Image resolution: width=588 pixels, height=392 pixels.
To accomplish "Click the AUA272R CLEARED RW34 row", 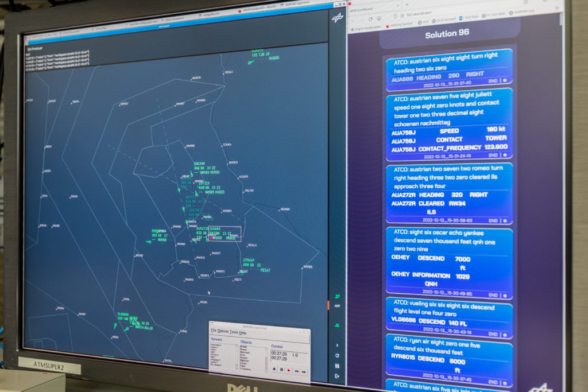I will tap(428, 204).
